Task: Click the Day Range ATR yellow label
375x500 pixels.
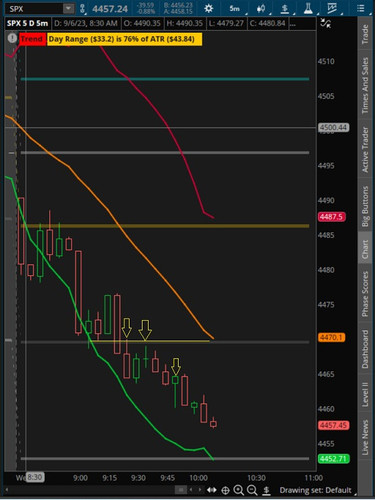Action: coord(124,39)
